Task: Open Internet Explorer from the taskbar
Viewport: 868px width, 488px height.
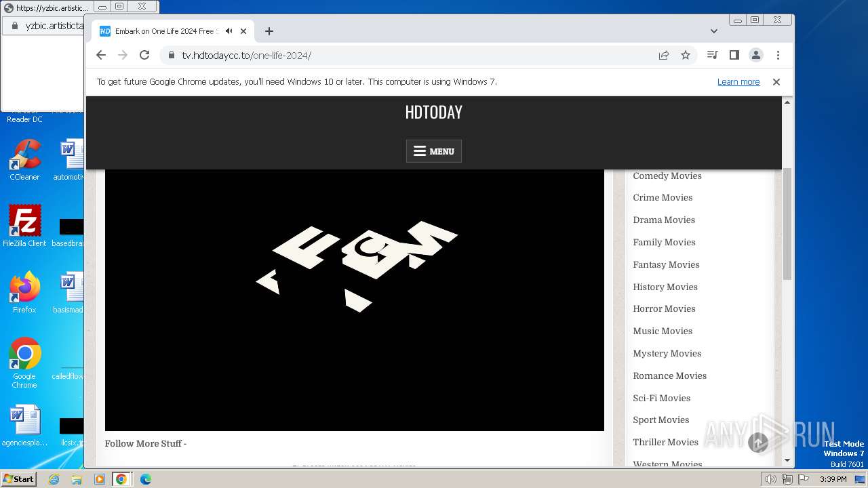Action: pyautogui.click(x=54, y=479)
